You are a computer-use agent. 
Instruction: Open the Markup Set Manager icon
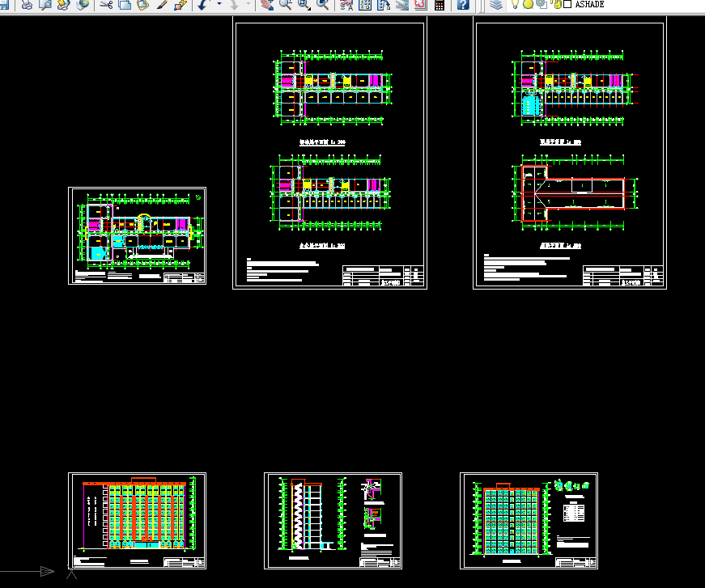click(x=420, y=5)
